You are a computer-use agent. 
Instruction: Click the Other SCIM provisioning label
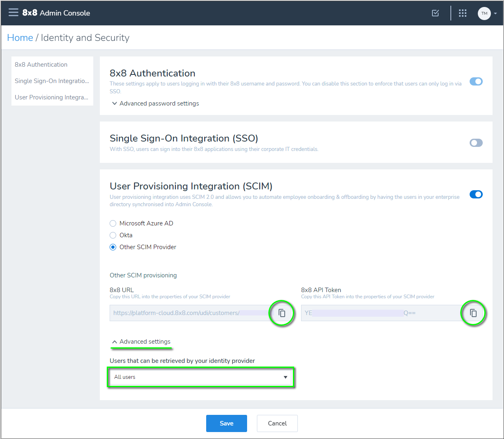click(143, 275)
